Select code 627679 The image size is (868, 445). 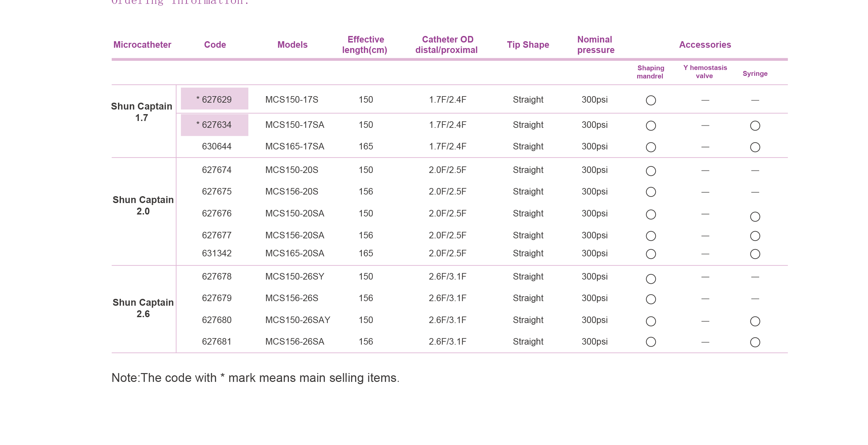click(217, 298)
